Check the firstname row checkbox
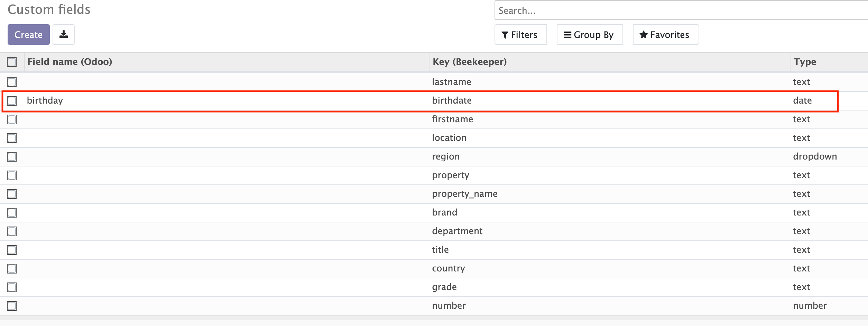 (x=12, y=119)
